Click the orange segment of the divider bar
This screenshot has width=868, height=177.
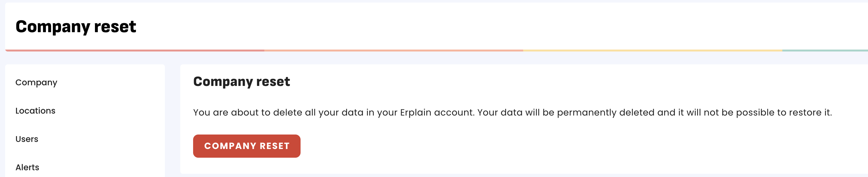click(x=394, y=51)
